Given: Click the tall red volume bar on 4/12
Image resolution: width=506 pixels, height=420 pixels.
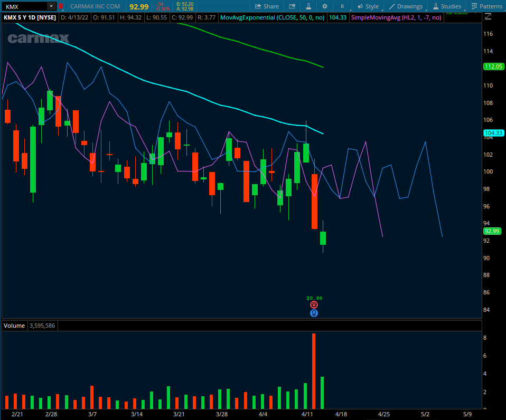Looking at the screenshot, I should (x=314, y=371).
